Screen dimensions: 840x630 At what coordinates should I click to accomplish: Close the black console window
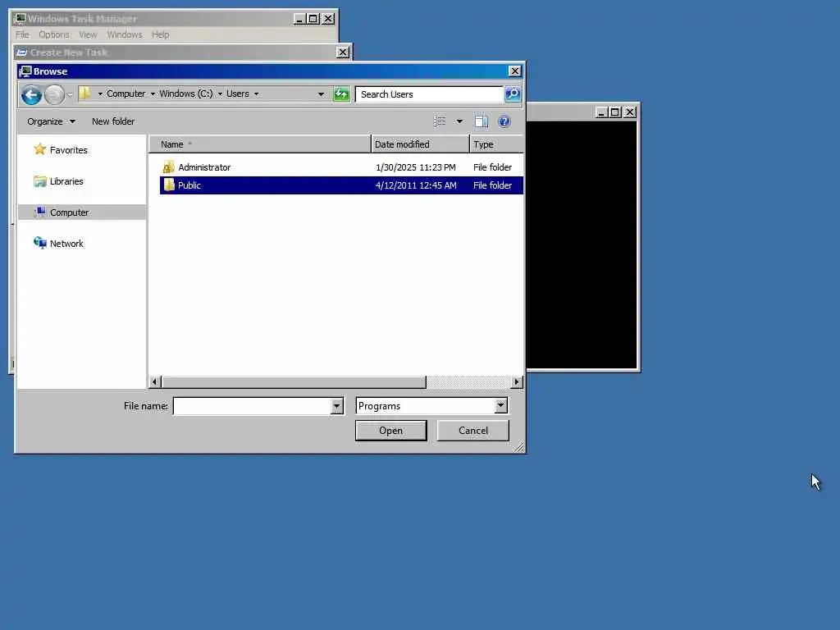tap(630, 112)
